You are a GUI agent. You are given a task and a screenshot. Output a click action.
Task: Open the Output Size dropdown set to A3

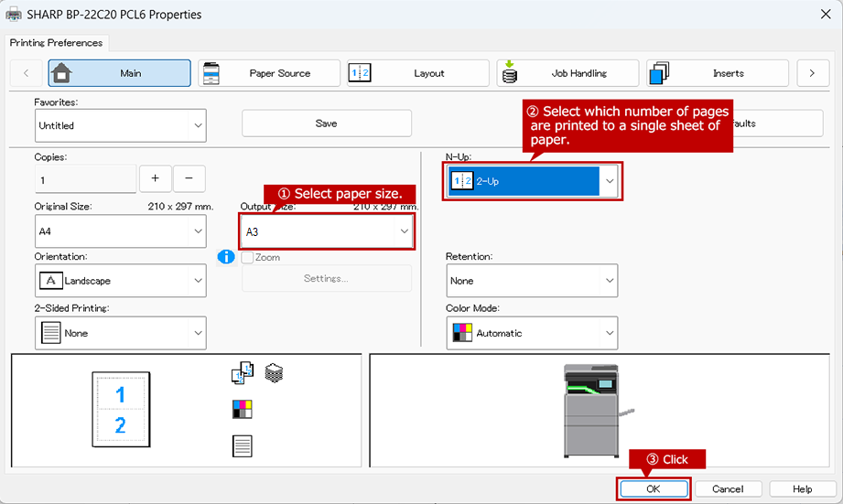(327, 231)
